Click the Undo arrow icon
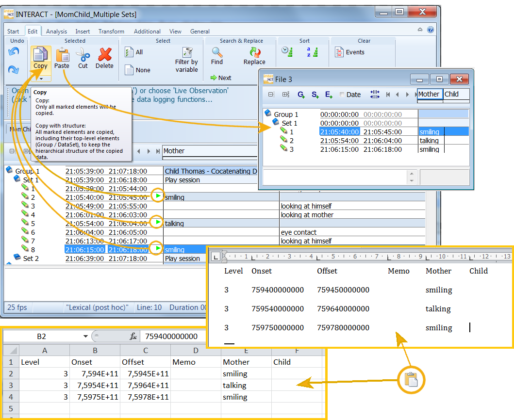Viewport: 514px width, 420px height. [14, 51]
